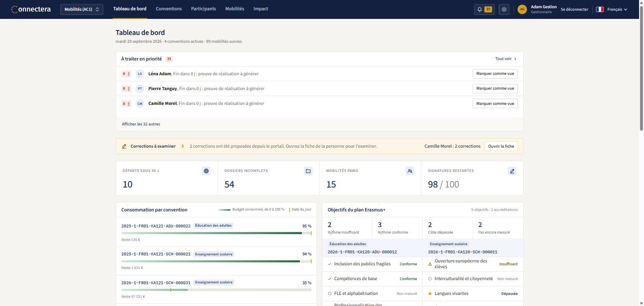Click the Connectera logo
The width and height of the screenshot is (644, 306).
pos(31,9)
